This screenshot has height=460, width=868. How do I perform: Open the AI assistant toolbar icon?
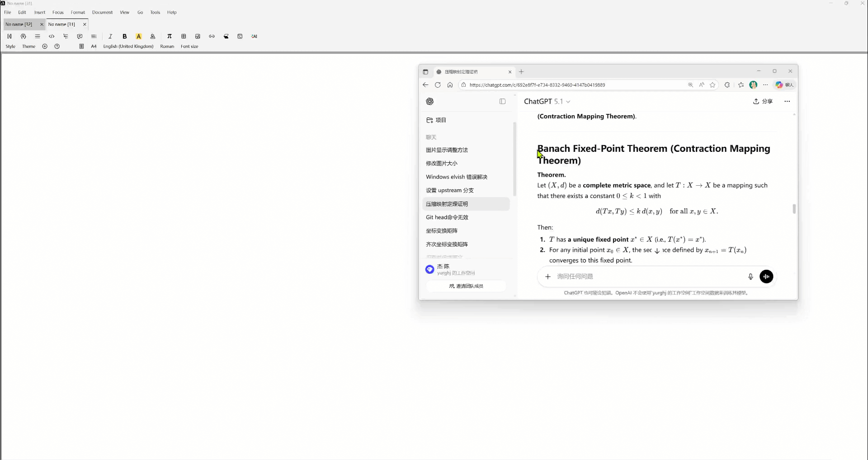(254, 37)
